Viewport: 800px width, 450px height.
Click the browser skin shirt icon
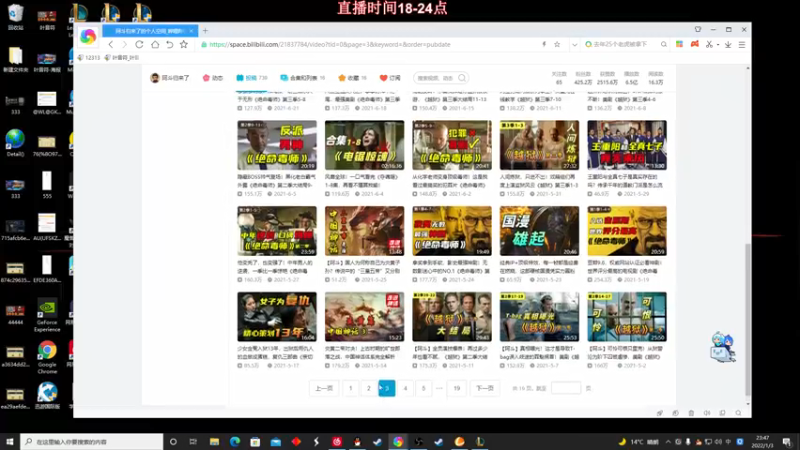(697, 30)
